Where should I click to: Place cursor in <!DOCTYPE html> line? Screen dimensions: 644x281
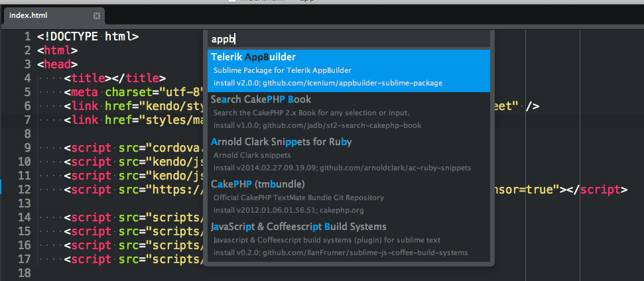[88, 37]
